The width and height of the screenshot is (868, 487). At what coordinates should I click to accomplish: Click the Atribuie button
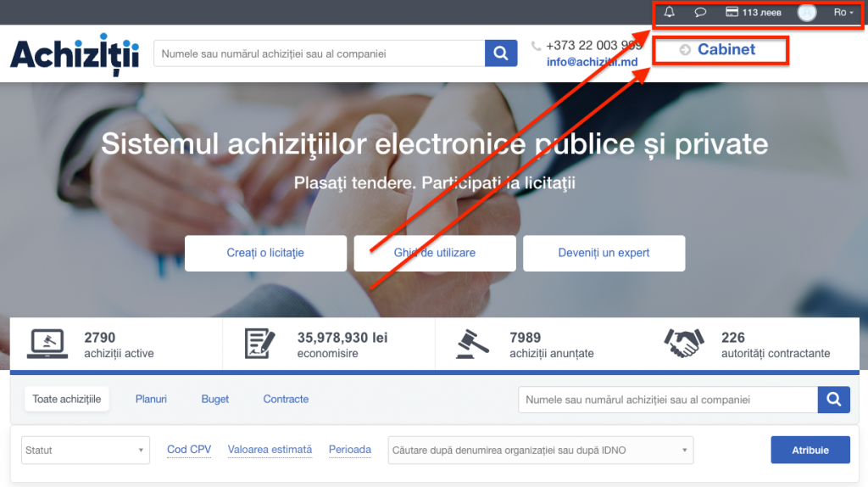[810, 450]
